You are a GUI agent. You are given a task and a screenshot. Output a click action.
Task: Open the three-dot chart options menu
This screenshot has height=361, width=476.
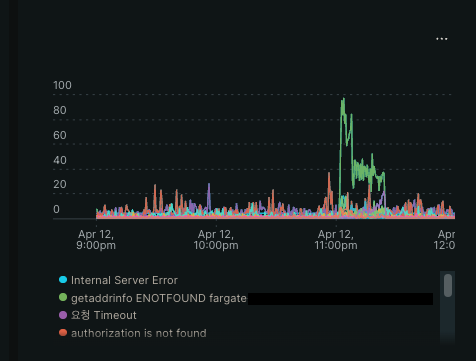click(442, 39)
